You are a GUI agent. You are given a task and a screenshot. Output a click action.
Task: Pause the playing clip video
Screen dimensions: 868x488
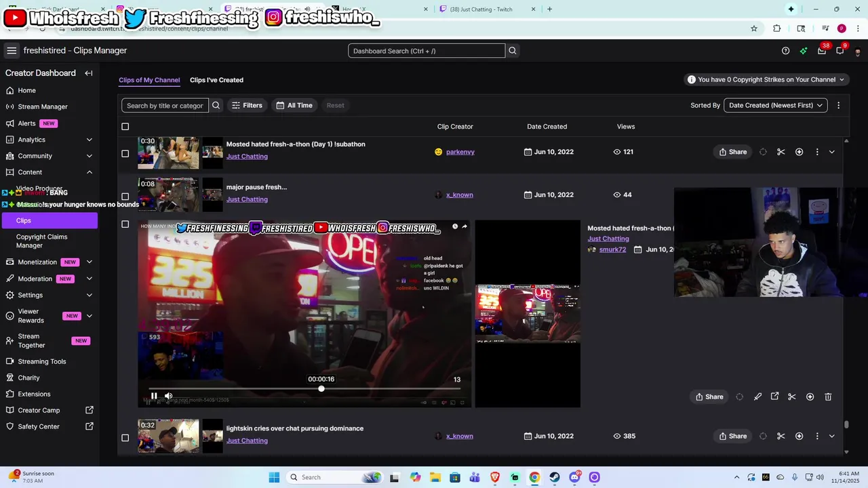click(x=154, y=396)
